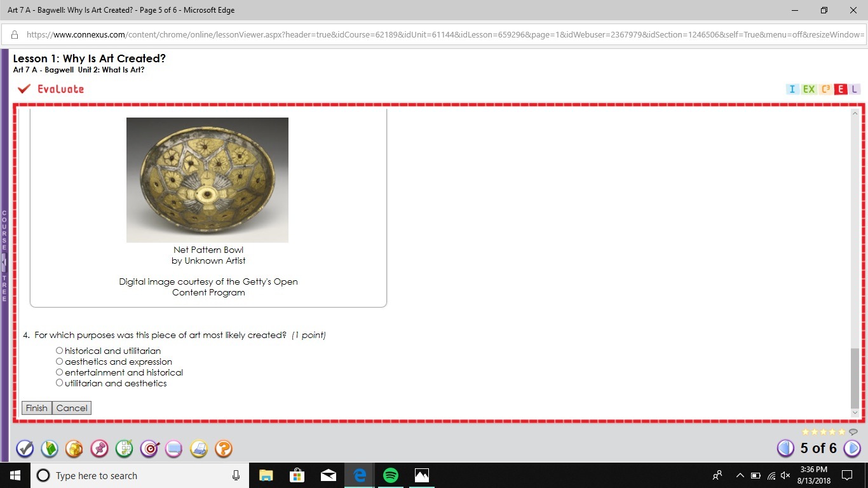
Task: Click the orange backpack icon
Action: [74, 449]
